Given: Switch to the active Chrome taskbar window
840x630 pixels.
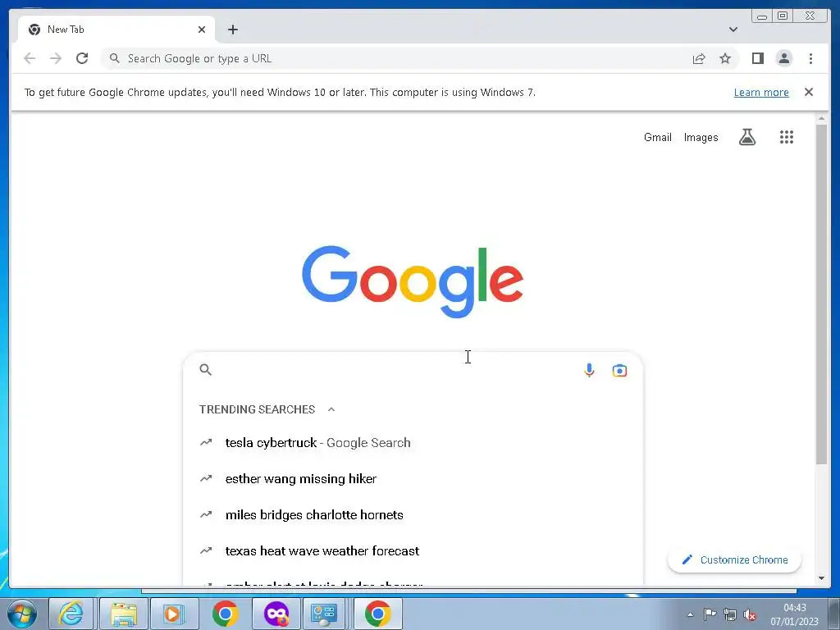Looking at the screenshot, I should pos(377,614).
